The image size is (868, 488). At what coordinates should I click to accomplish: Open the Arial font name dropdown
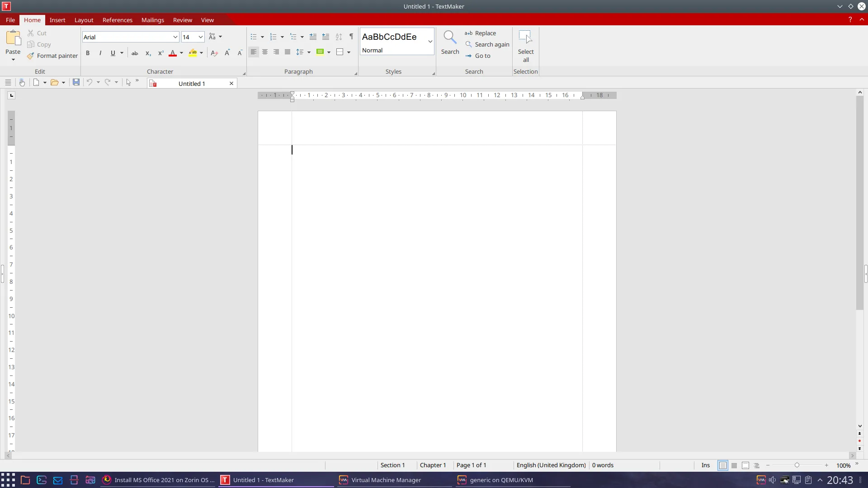(x=175, y=37)
